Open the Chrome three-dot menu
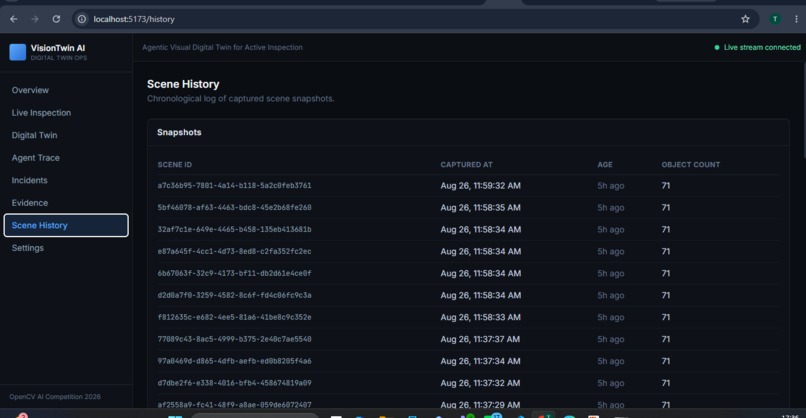 click(x=796, y=19)
